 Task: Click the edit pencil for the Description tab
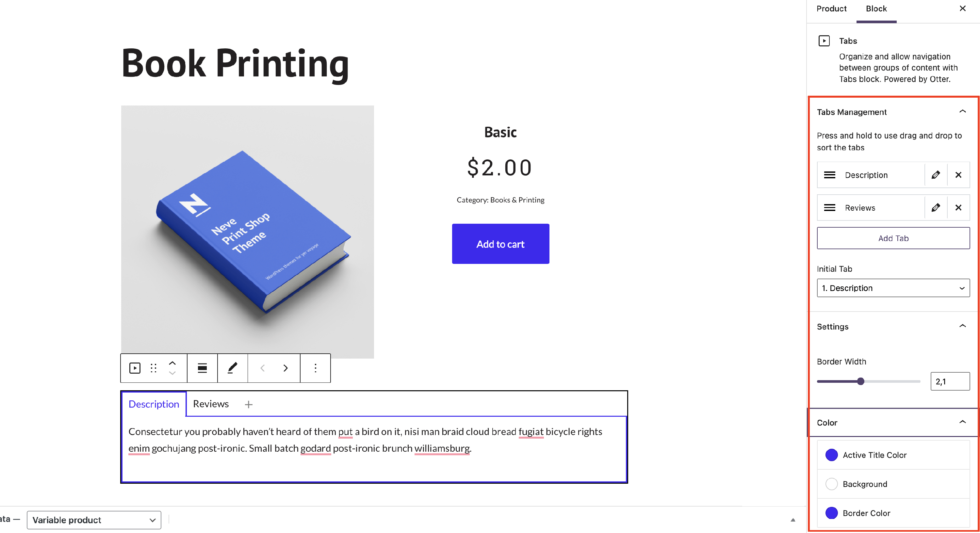[x=936, y=175]
